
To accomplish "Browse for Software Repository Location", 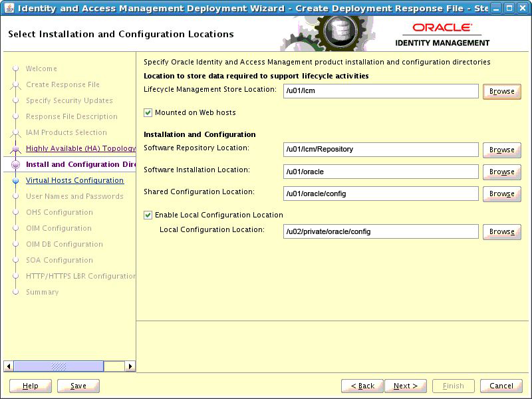I will pyautogui.click(x=502, y=150).
